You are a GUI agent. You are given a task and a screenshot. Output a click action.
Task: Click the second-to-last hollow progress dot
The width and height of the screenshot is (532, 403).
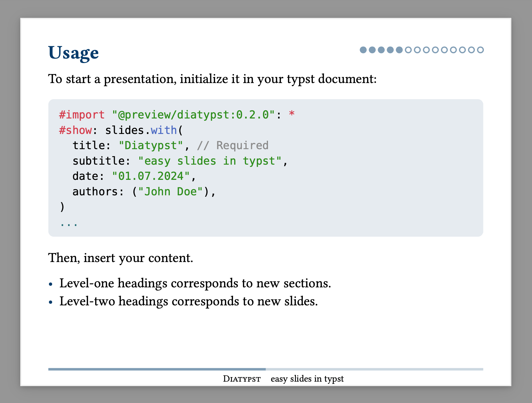point(472,50)
